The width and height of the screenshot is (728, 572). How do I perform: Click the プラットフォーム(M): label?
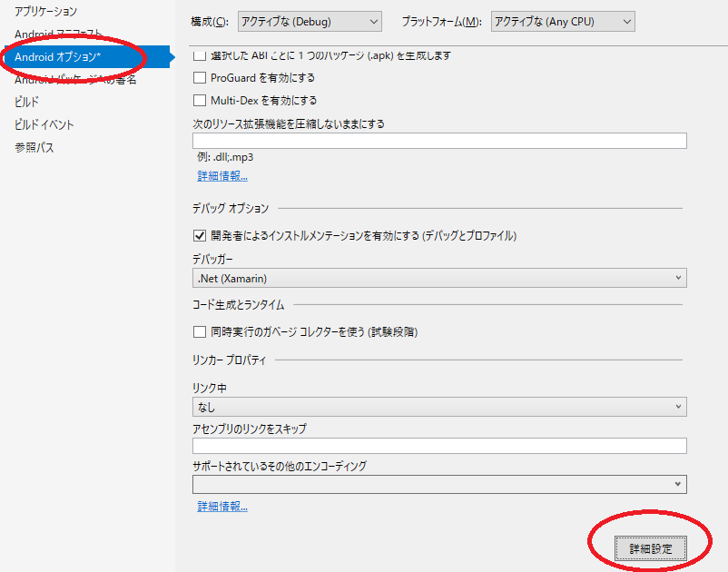[441, 22]
